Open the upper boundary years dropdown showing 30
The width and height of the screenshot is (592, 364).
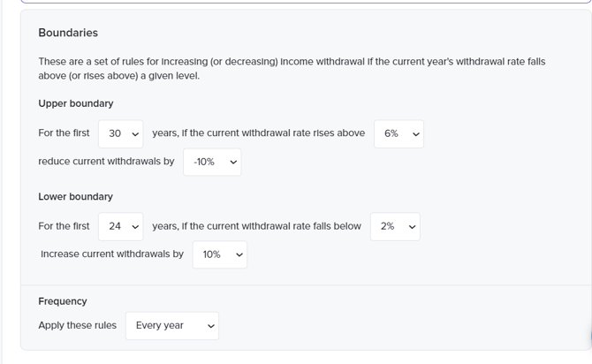[x=120, y=133]
